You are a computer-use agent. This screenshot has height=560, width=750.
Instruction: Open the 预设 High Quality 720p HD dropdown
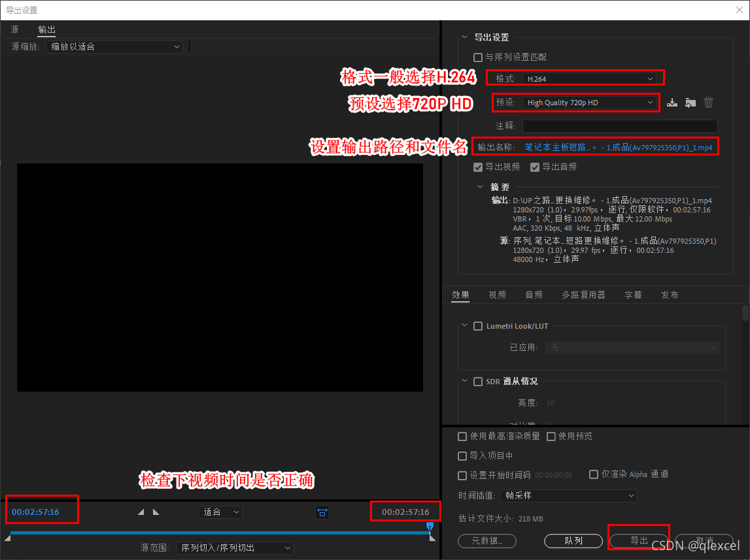point(589,102)
